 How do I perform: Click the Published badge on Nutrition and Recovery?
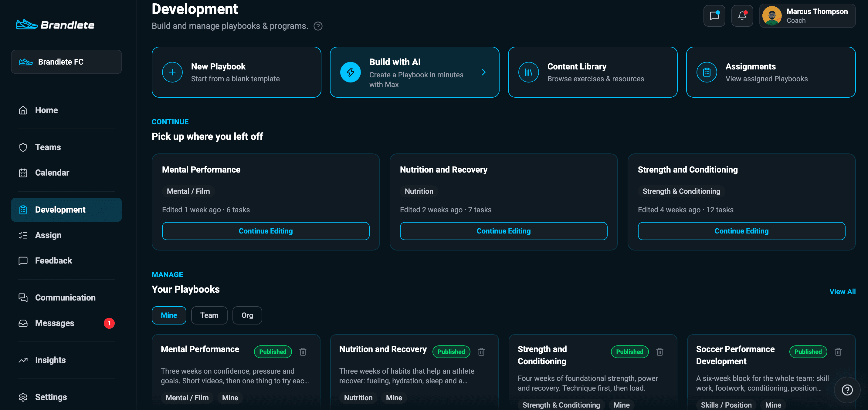[451, 351]
